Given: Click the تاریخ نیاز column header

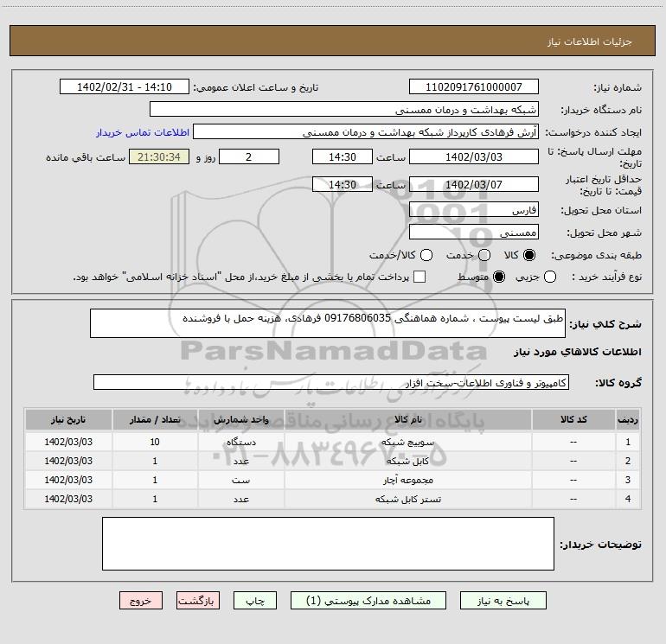Looking at the screenshot, I should pyautogui.click(x=68, y=419).
